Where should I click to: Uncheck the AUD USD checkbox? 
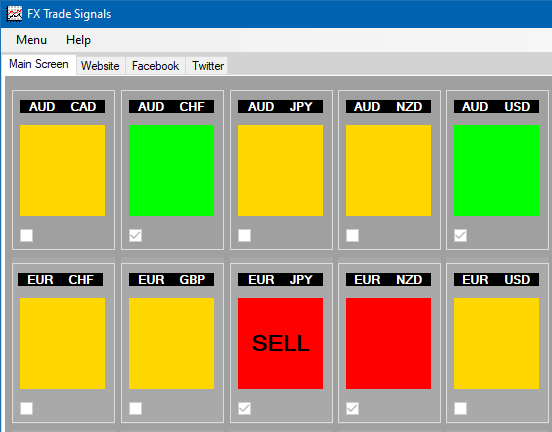pyautogui.click(x=460, y=235)
